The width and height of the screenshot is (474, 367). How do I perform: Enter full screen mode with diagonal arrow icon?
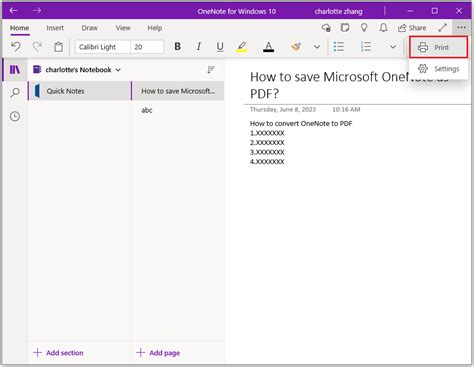pyautogui.click(x=443, y=28)
